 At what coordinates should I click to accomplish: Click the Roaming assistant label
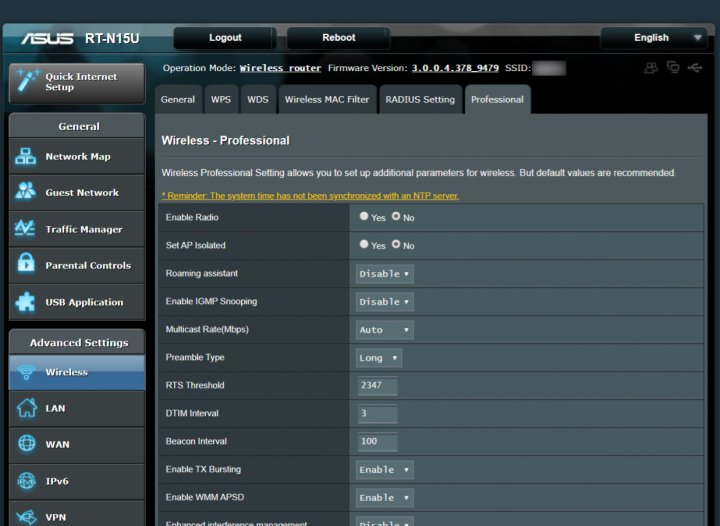pos(202,274)
